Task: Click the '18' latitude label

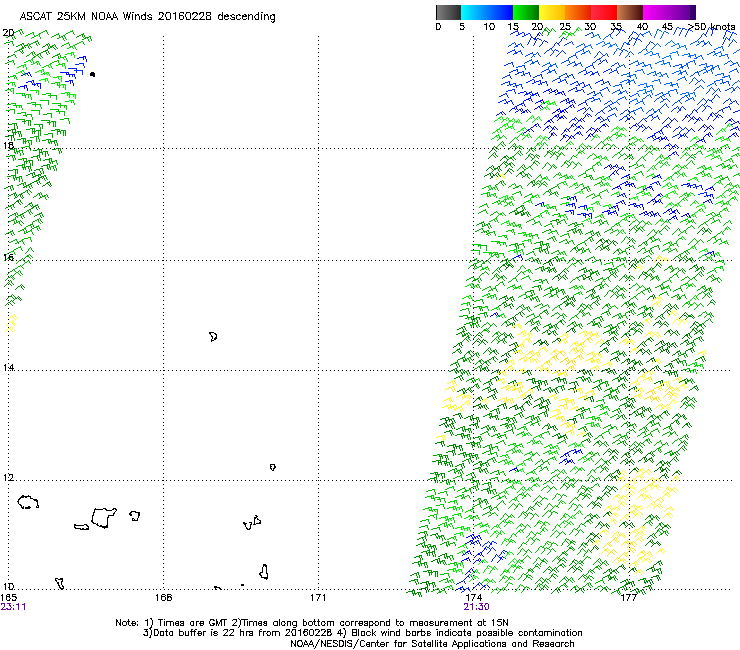Action: [x=8, y=145]
